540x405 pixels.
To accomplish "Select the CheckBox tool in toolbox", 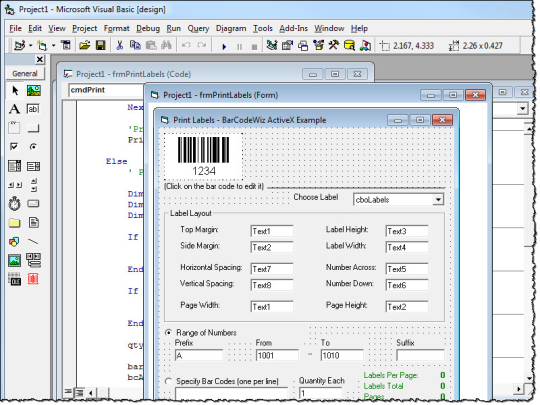I will click(x=14, y=147).
